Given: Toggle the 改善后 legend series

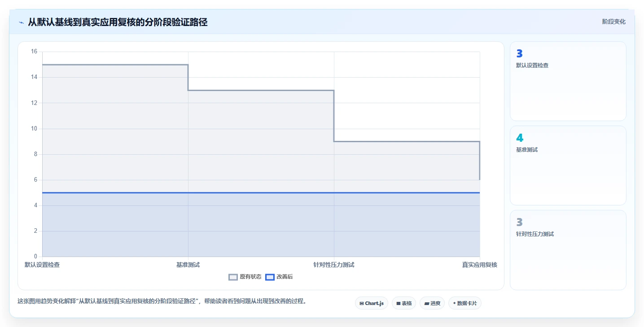Looking at the screenshot, I should 279,277.
